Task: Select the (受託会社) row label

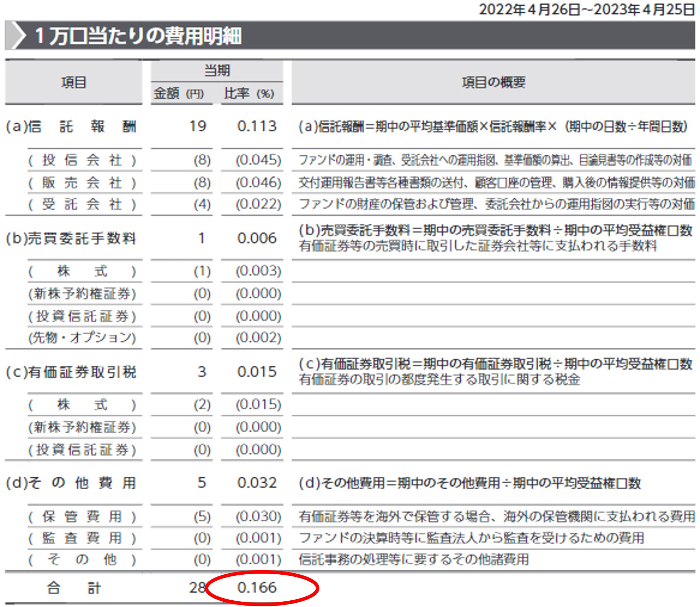Action: click(x=82, y=204)
